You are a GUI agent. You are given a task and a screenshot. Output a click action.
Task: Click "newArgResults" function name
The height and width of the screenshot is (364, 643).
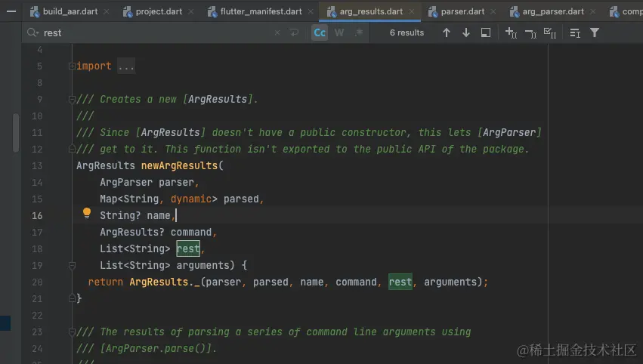pyautogui.click(x=179, y=165)
